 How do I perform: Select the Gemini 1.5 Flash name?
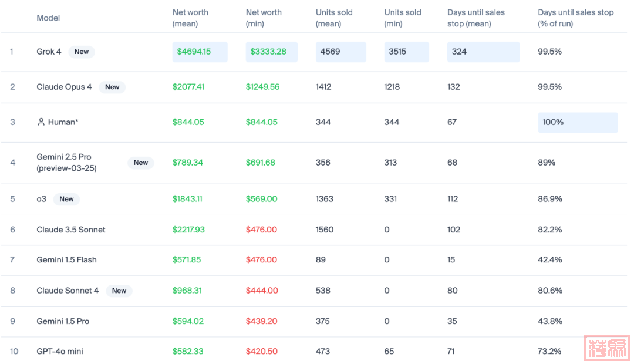click(x=67, y=259)
